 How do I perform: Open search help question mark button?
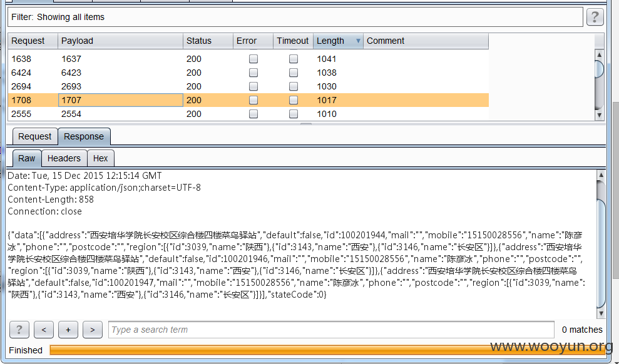[19, 330]
